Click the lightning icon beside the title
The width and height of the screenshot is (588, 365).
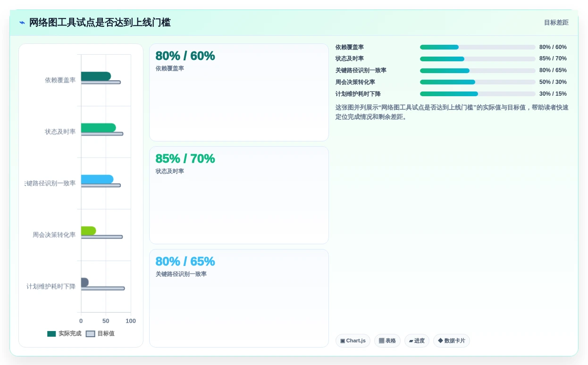(x=22, y=23)
